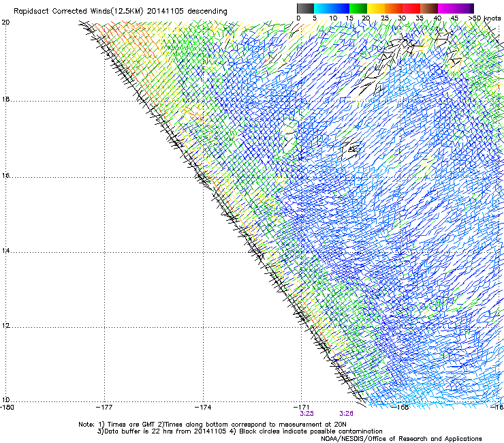Click the red 30-35 knots legend swatch
Screen dimensions: 504x443
411,8
